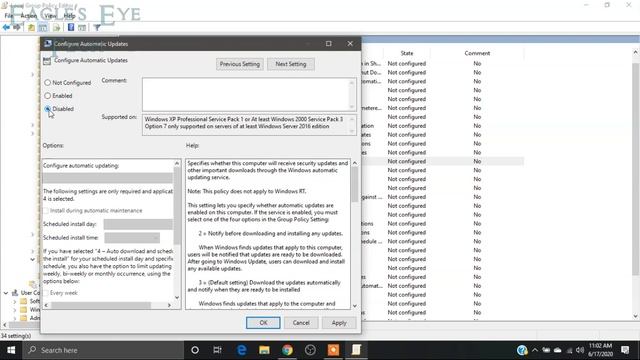Click the Back arrow in the editor toolbar
Viewport: 640px width, 360px height.
coord(6,27)
